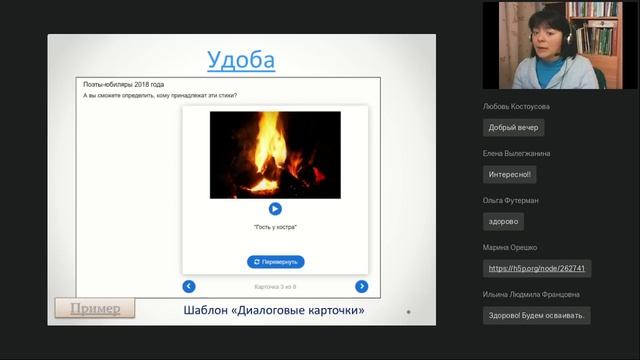The height and width of the screenshot is (360, 640).
Task: Click the campfire picture on the card
Action: click(x=275, y=155)
